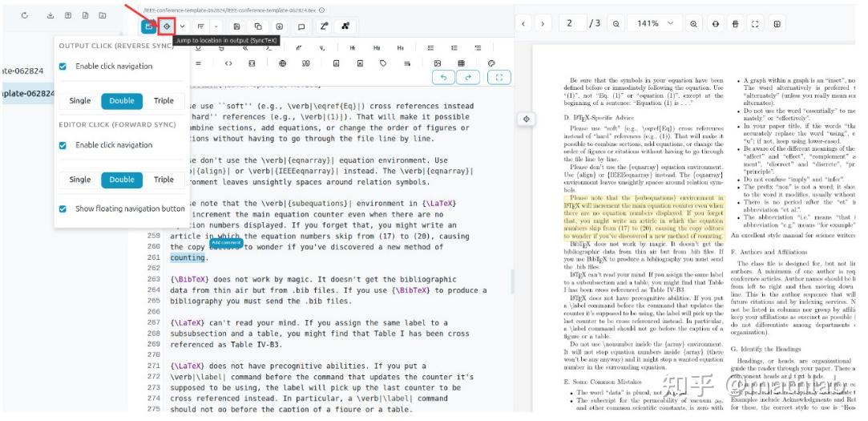Select Double under Editor Click forward sync
This screenshot has width=868, height=421.
point(122,180)
